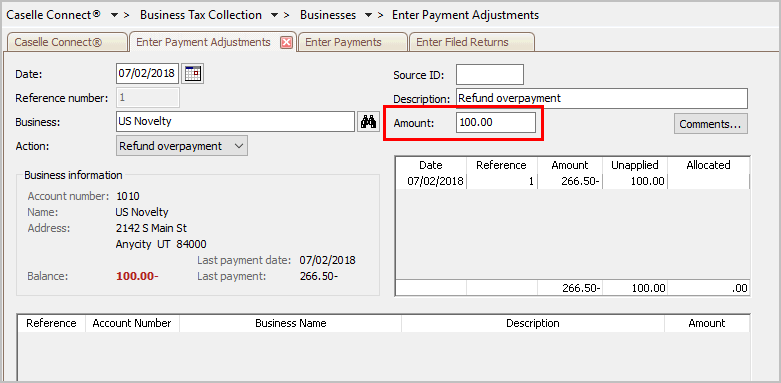This screenshot has height=383, width=781.
Task: Click the Caselle Connect breadcrumb link
Action: pos(53,15)
